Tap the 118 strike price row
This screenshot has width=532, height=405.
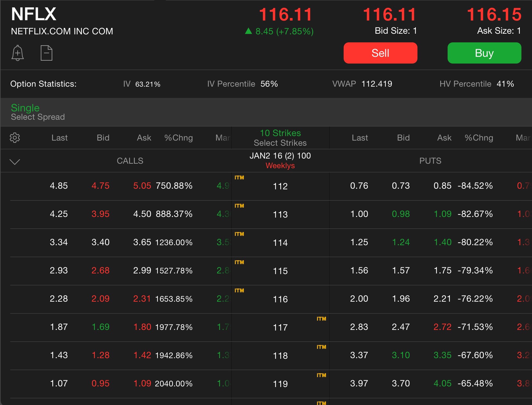click(280, 356)
